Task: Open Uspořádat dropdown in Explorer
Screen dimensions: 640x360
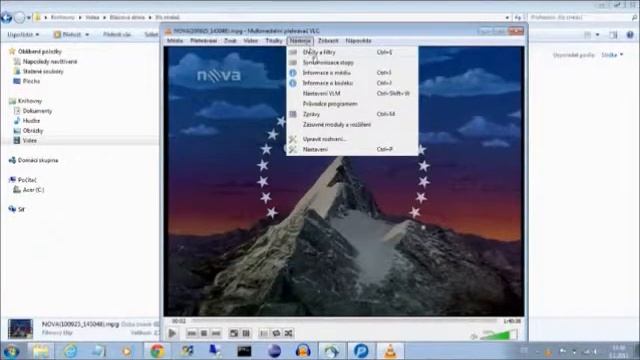Action: 23,35
